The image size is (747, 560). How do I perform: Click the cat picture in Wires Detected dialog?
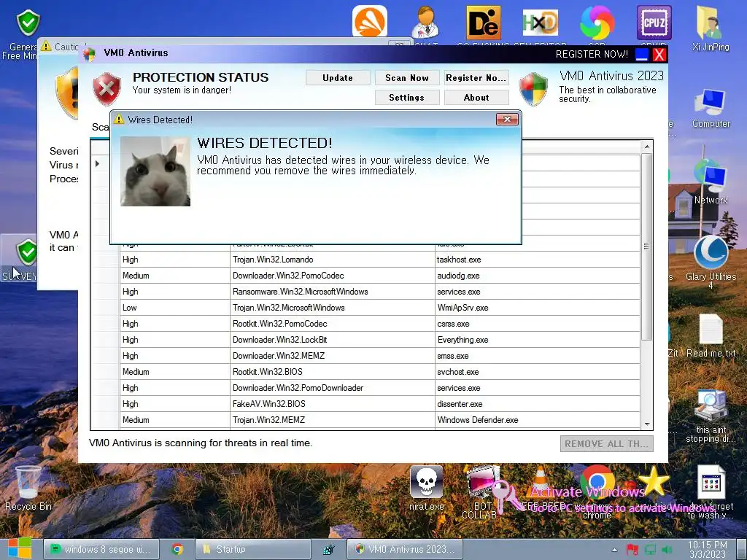click(155, 171)
